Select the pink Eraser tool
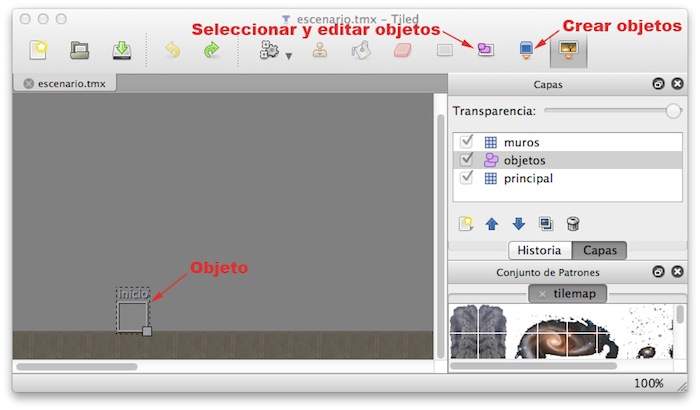 (402, 50)
